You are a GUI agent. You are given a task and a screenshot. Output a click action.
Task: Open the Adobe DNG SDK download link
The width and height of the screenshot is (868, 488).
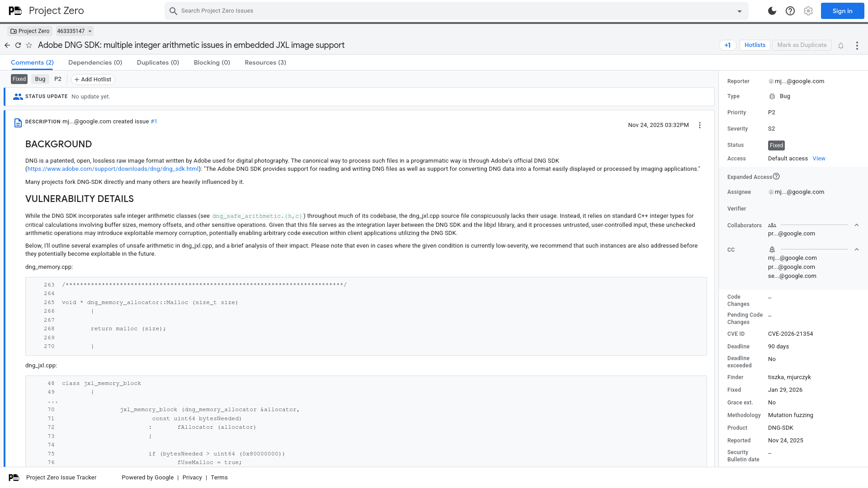coord(113,169)
